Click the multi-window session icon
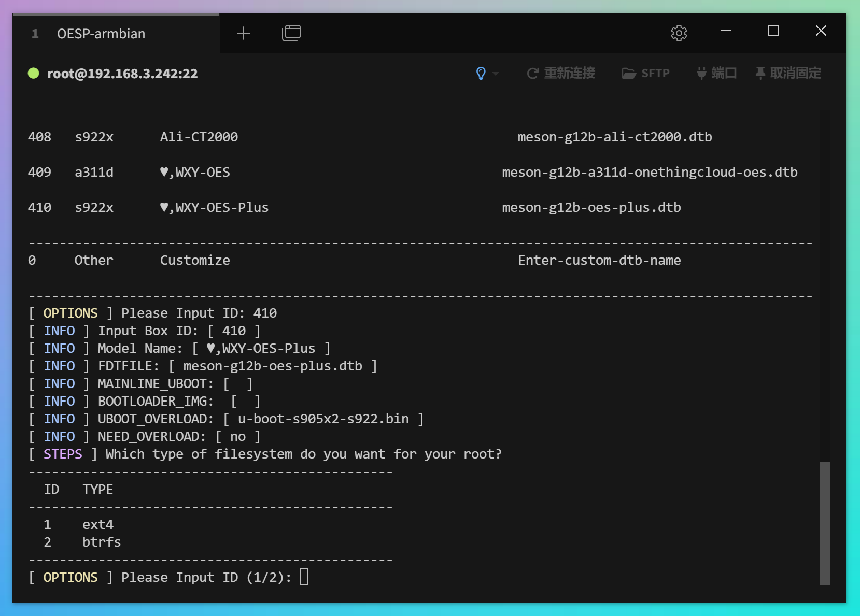The width and height of the screenshot is (860, 616). pyautogui.click(x=291, y=33)
